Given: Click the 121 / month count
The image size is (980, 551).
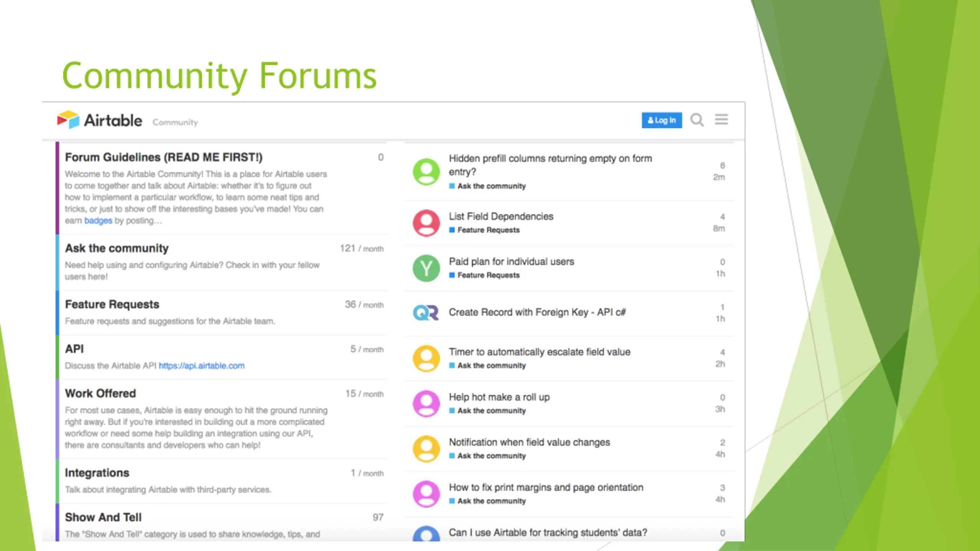Looking at the screenshot, I should click(x=362, y=249).
